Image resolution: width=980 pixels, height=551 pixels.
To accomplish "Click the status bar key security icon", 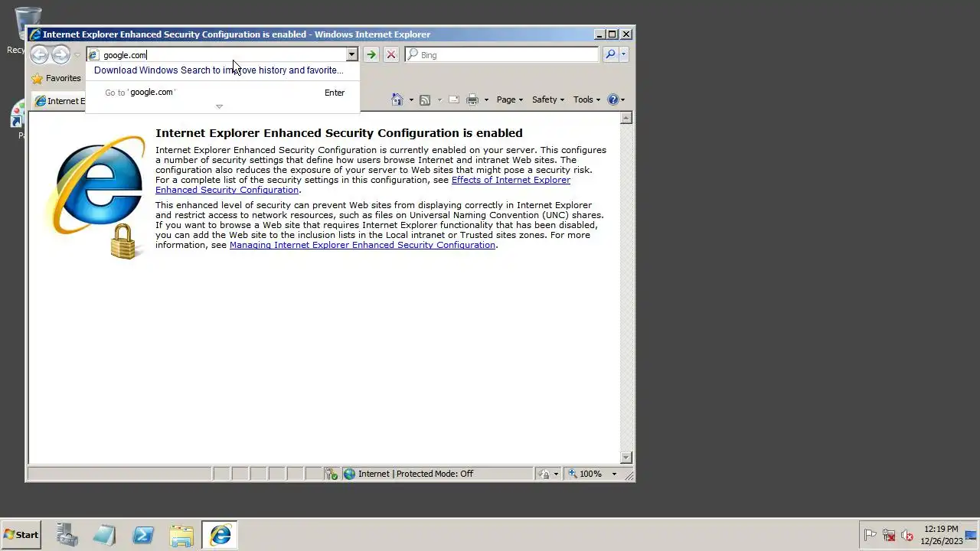I will (332, 474).
